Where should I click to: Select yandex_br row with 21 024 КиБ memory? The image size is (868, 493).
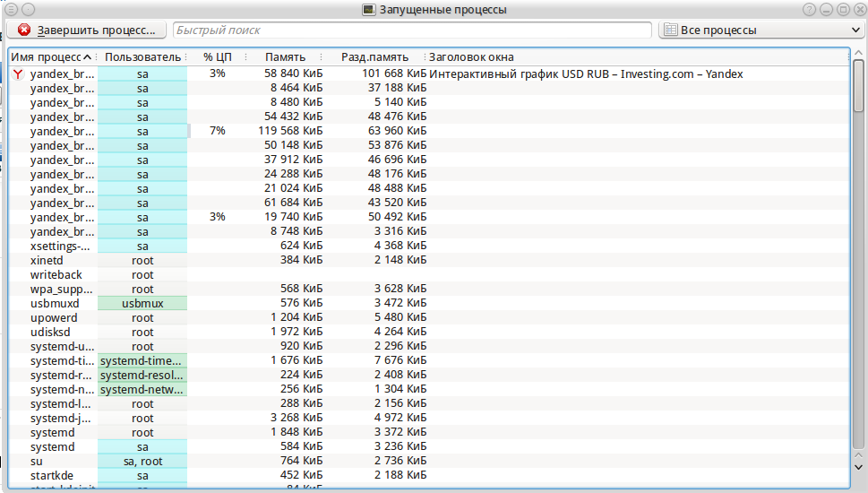point(429,189)
